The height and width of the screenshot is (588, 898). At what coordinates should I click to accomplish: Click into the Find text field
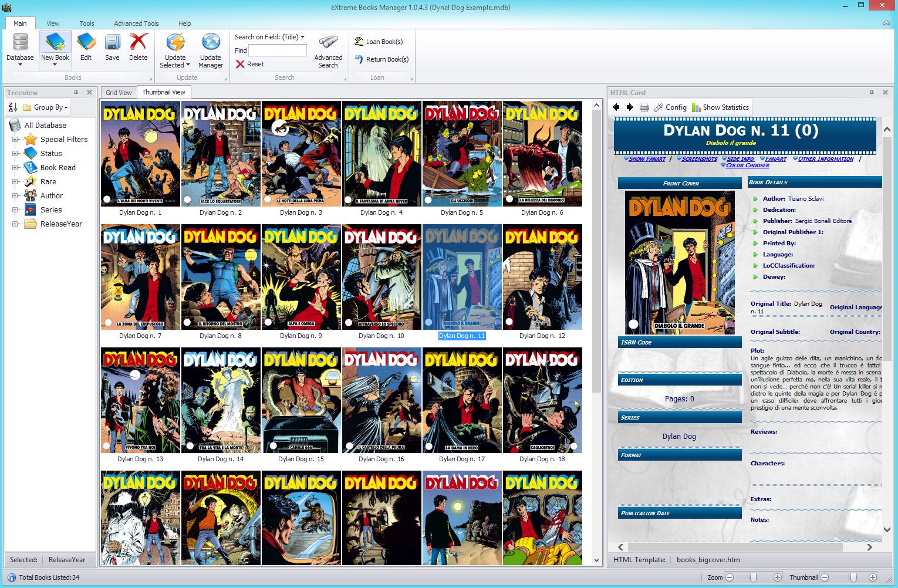tap(278, 50)
